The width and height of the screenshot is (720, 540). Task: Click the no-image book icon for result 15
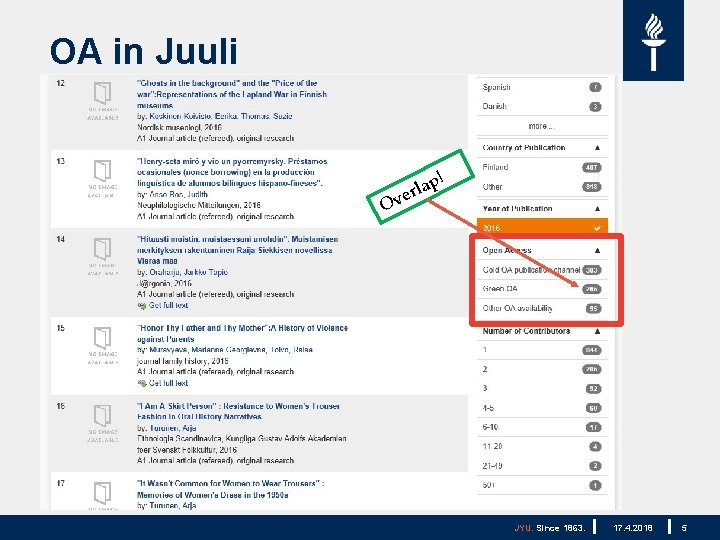coord(102,338)
